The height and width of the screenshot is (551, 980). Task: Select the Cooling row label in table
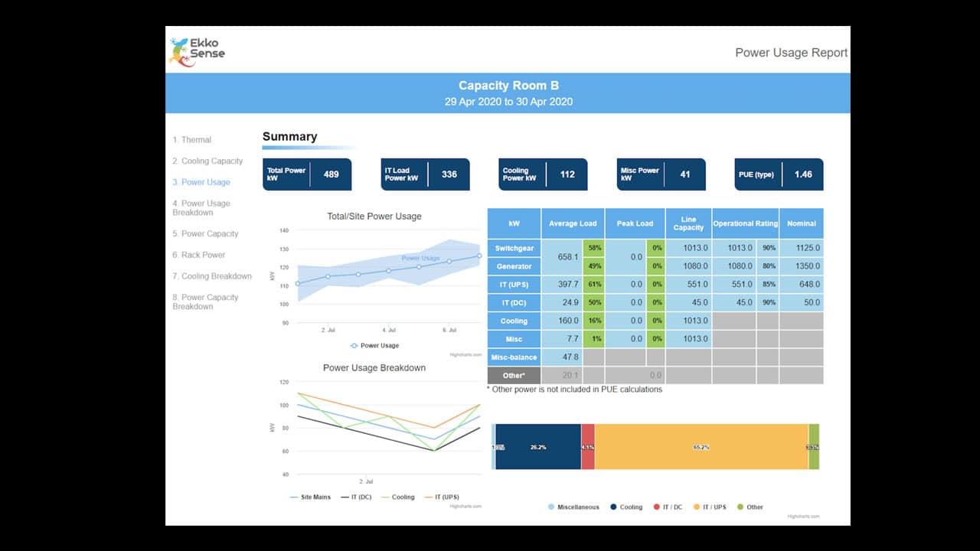[x=514, y=321]
